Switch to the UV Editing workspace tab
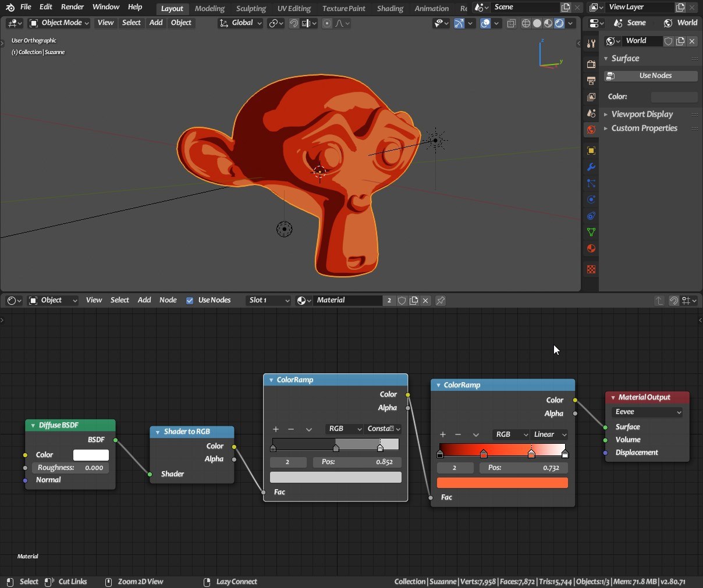The image size is (703, 588). [294, 8]
